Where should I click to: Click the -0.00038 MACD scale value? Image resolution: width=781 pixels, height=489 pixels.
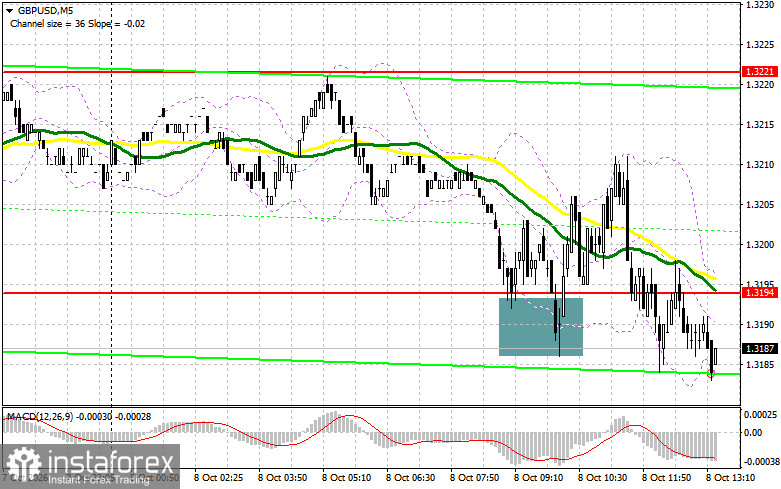(760, 462)
